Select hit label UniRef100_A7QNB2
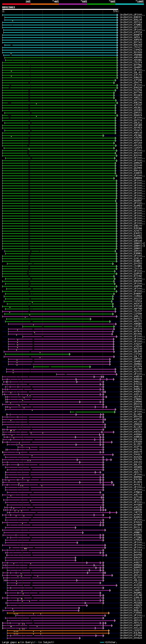The width and height of the screenshot is (146, 644). click(x=131, y=25)
